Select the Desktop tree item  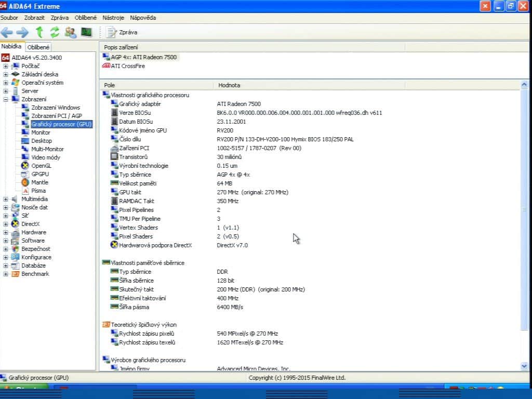[42, 141]
